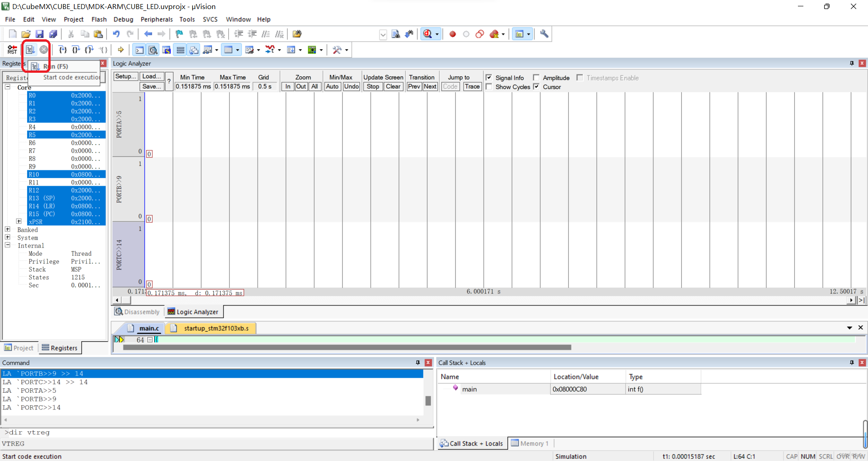Image resolution: width=868 pixels, height=461 pixels.
Task: Click the Save file icon
Action: pyautogui.click(x=39, y=34)
